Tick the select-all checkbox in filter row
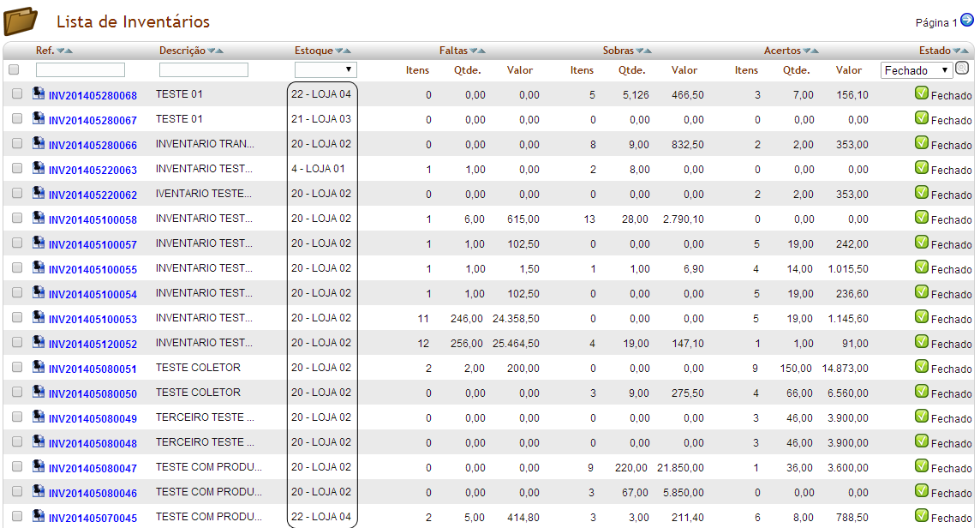Screen dimensions: 980x528 point(14,69)
